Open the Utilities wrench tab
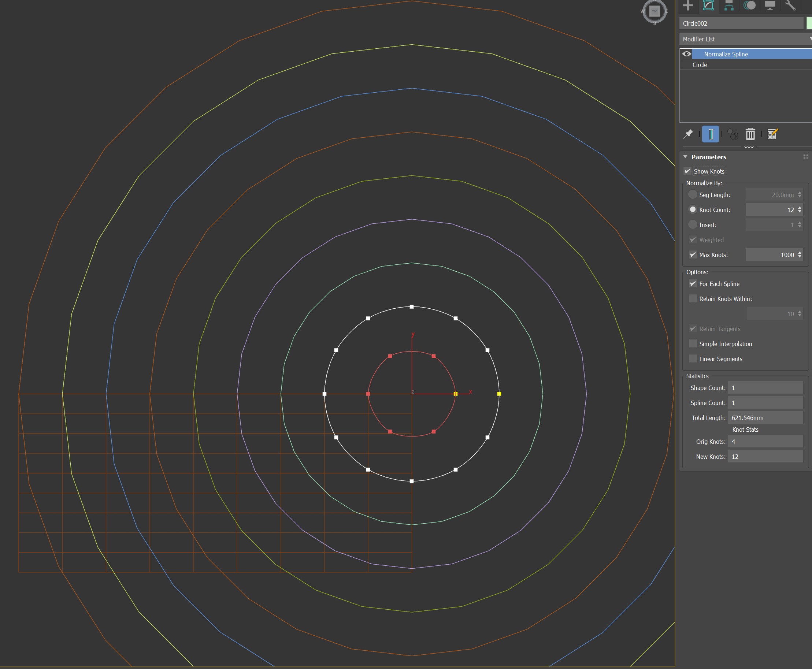The image size is (812, 669). point(790,5)
